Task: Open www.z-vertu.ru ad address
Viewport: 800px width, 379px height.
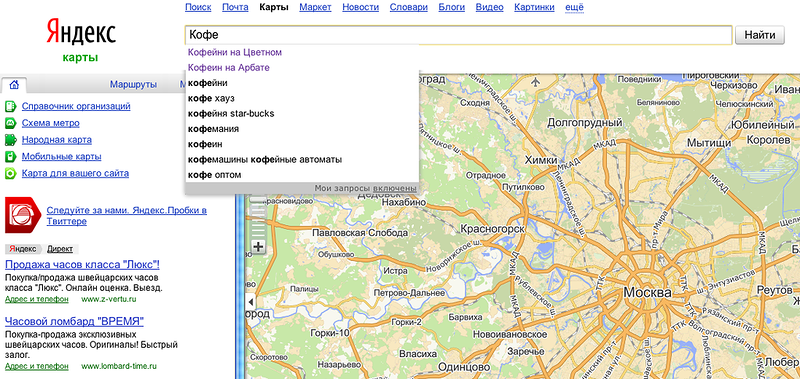Action: (109, 299)
